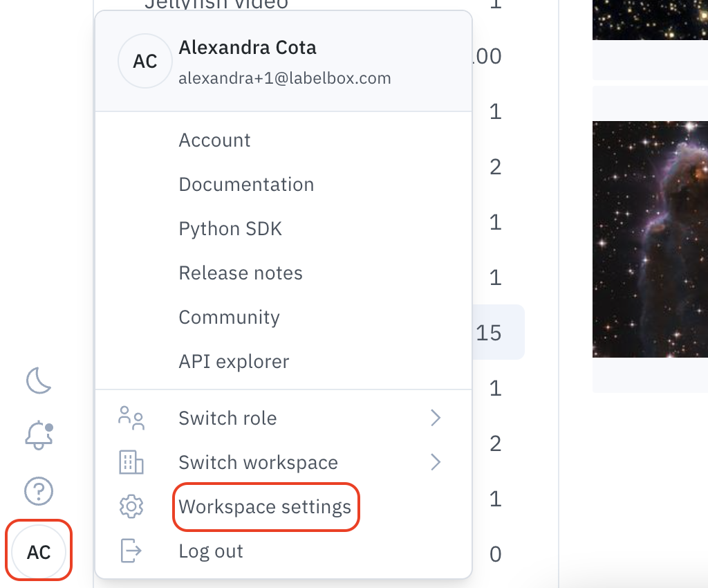Open the nebula image thumbnail
This screenshot has height=588, width=708.
tap(650, 239)
